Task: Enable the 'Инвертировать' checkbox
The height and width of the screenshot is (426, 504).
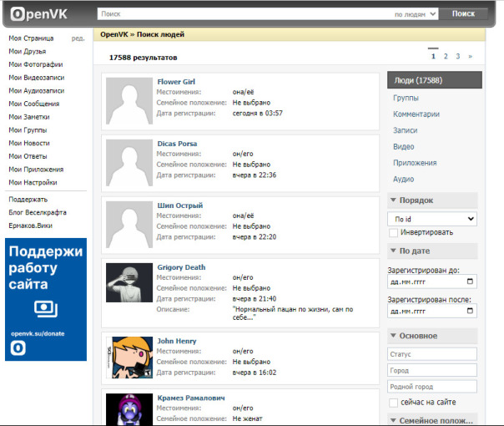Action: [393, 233]
